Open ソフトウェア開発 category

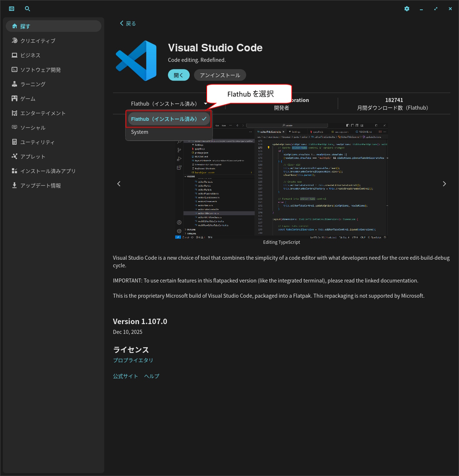[41, 70]
